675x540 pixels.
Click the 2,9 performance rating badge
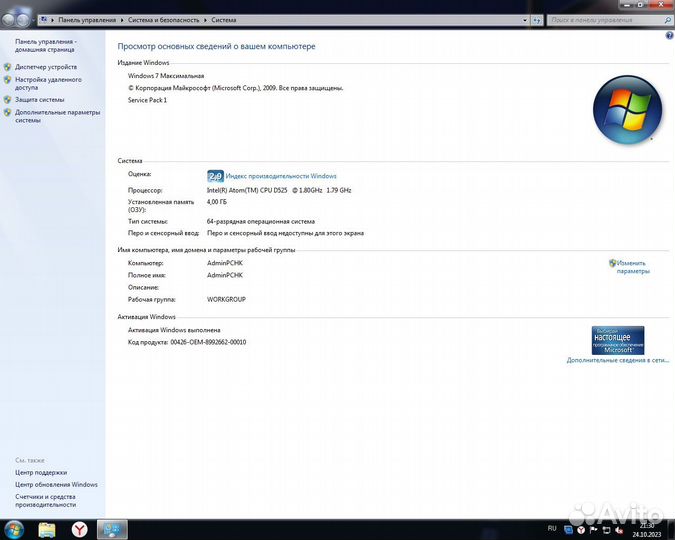pos(215,176)
